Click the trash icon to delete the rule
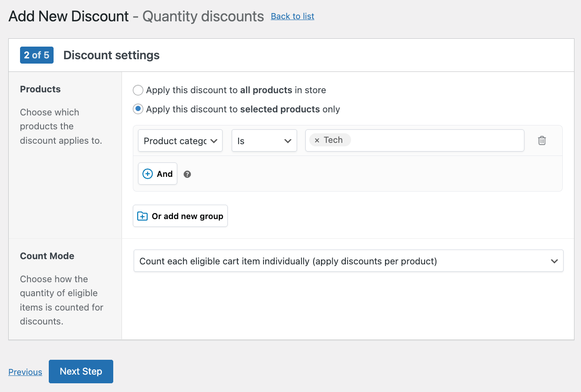 coord(542,140)
